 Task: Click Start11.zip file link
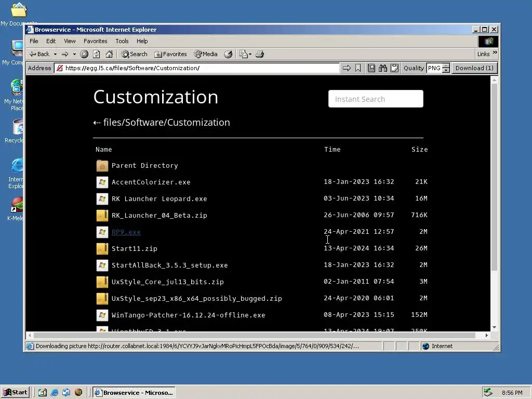coord(135,249)
